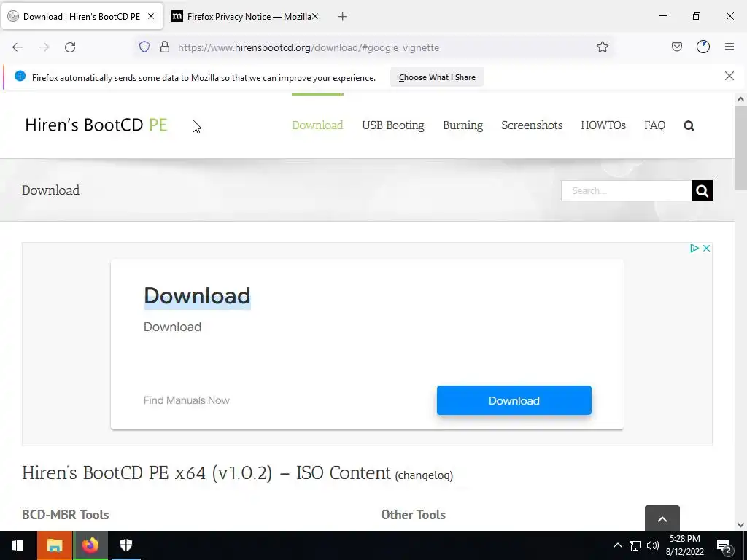Click the taskbar clock showing 5:28 PM
This screenshot has width=747, height=560.
pyautogui.click(x=684, y=545)
